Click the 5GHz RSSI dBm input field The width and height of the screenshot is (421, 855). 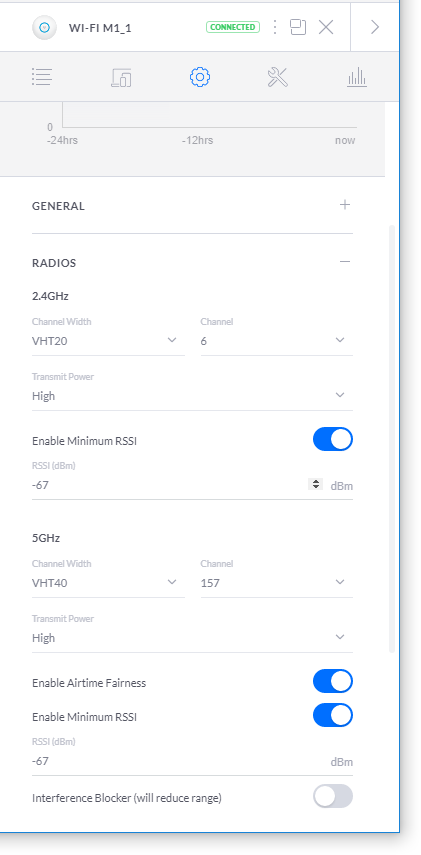click(193, 761)
